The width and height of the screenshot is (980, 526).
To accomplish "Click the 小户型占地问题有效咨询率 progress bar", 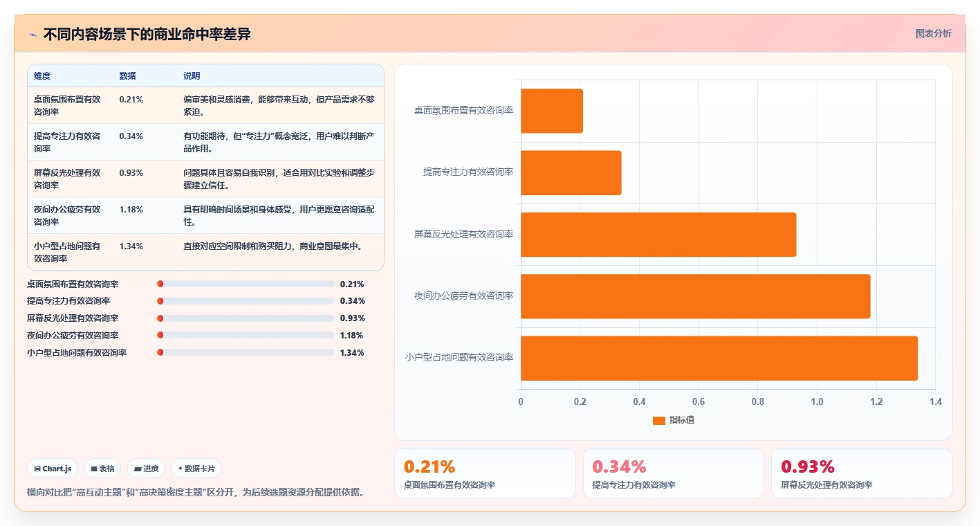I will click(246, 352).
